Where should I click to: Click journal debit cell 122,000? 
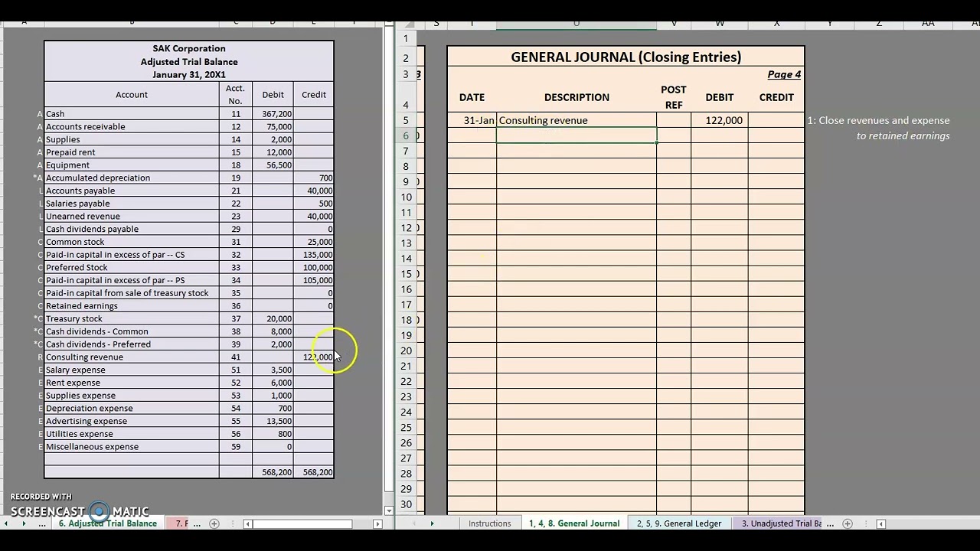point(720,120)
